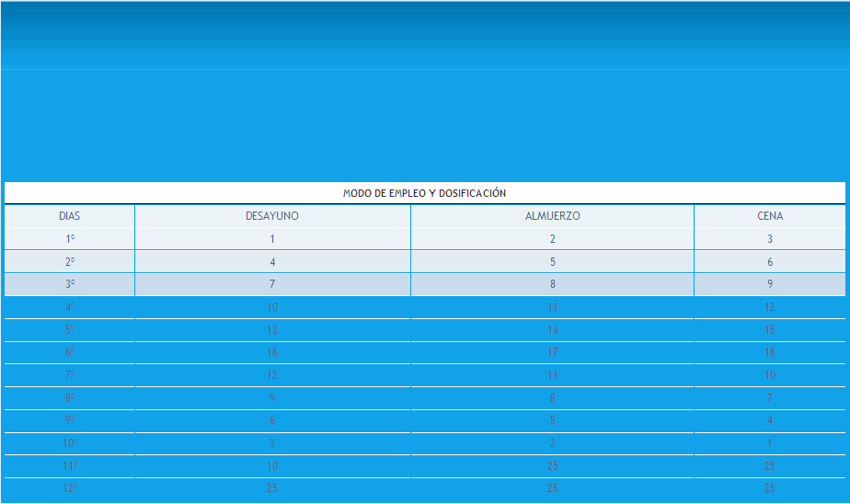
Task: Click CENA value 4 in day 9º row
Action: (770, 420)
